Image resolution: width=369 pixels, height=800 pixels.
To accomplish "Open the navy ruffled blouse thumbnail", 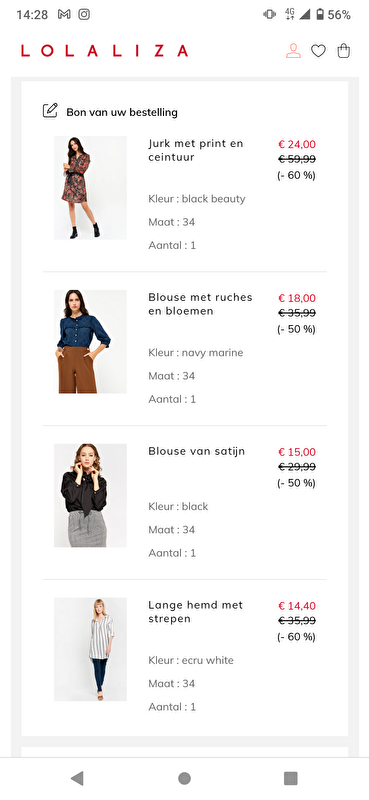I will (x=90, y=341).
